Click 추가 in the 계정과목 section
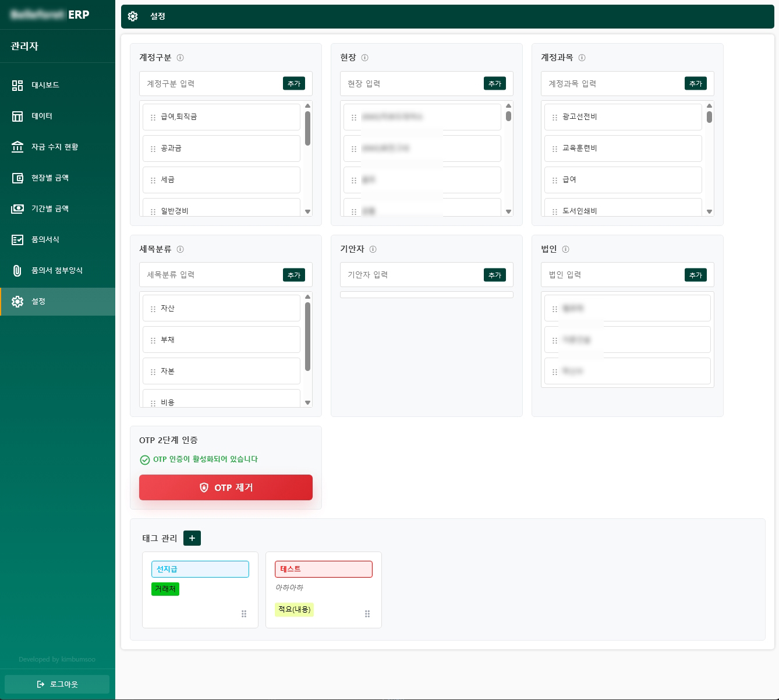 [696, 83]
